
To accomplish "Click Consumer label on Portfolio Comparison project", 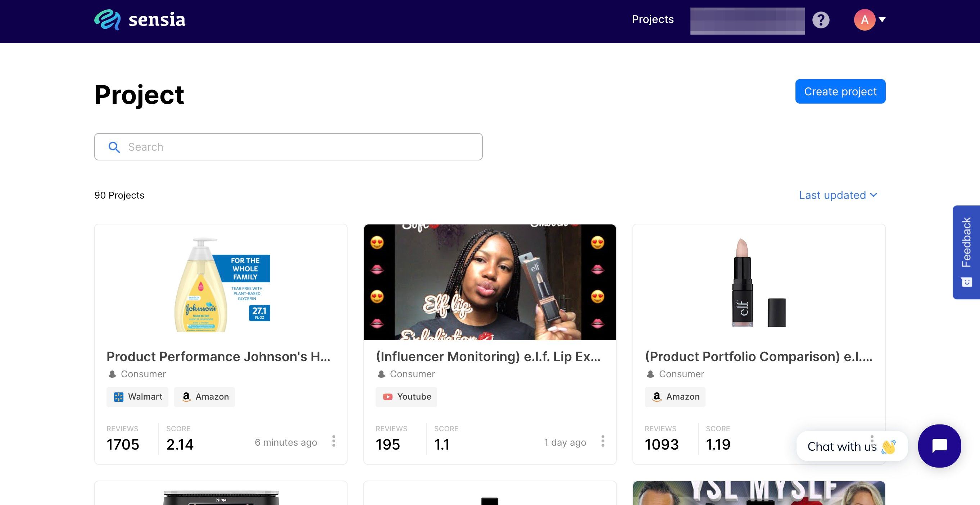I will pos(681,374).
